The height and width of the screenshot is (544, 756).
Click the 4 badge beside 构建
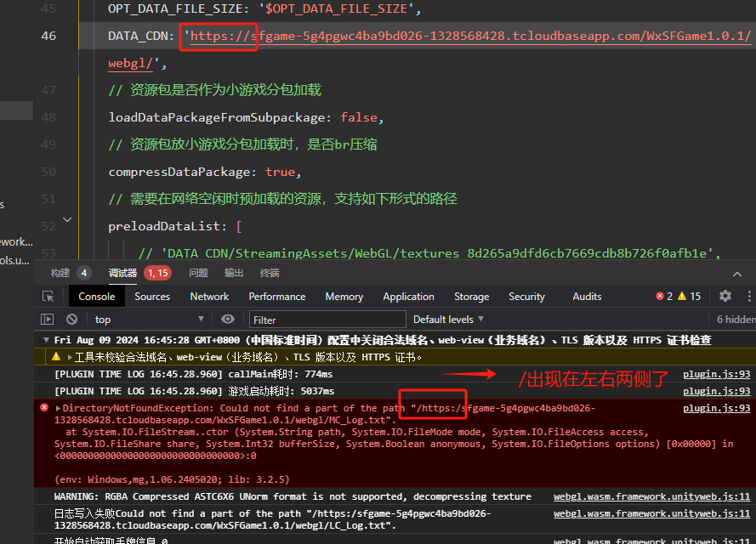click(84, 273)
